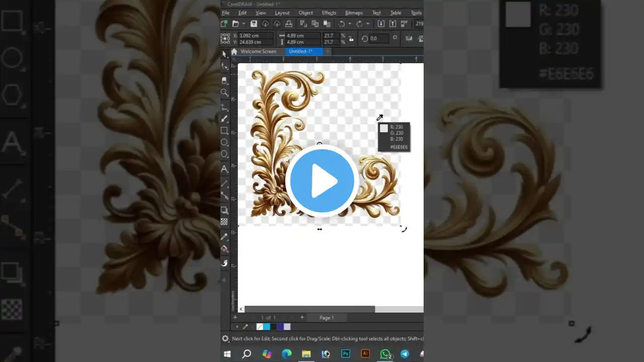Viewport: 644px width, 362px height.
Task: Toggle the mirror horizontally control
Action: tap(409, 38)
